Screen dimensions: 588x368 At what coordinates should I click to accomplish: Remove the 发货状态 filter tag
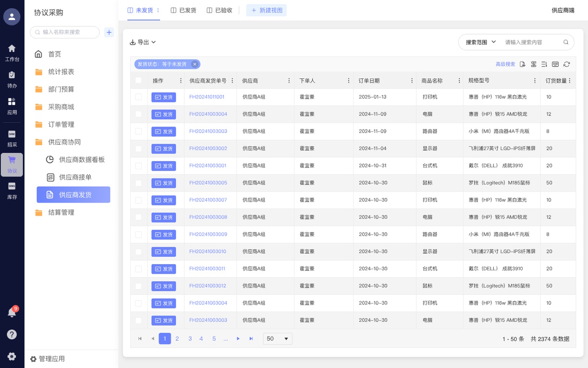pyautogui.click(x=195, y=64)
